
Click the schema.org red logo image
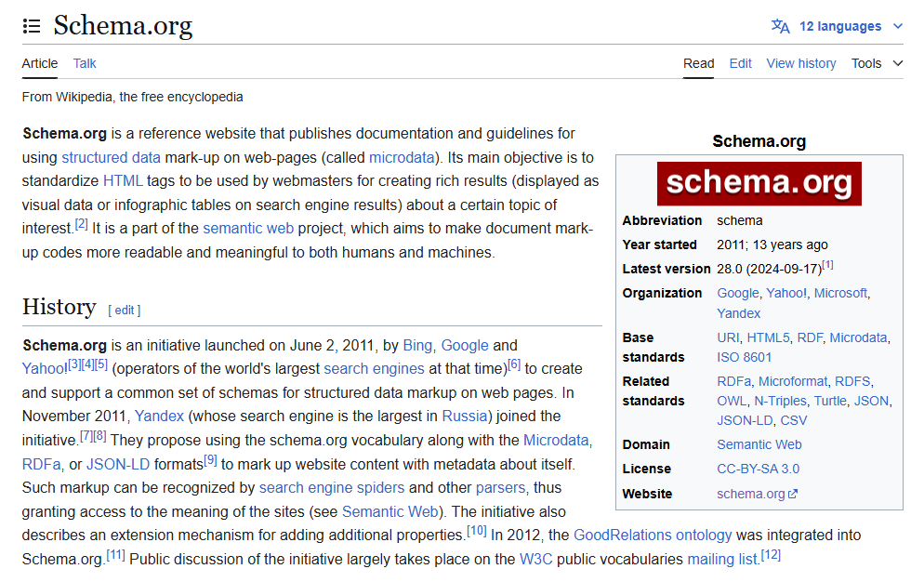[x=759, y=183]
